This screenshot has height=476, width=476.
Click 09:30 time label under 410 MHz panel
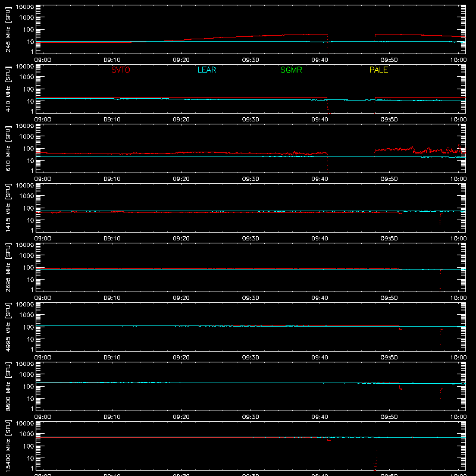click(250, 120)
